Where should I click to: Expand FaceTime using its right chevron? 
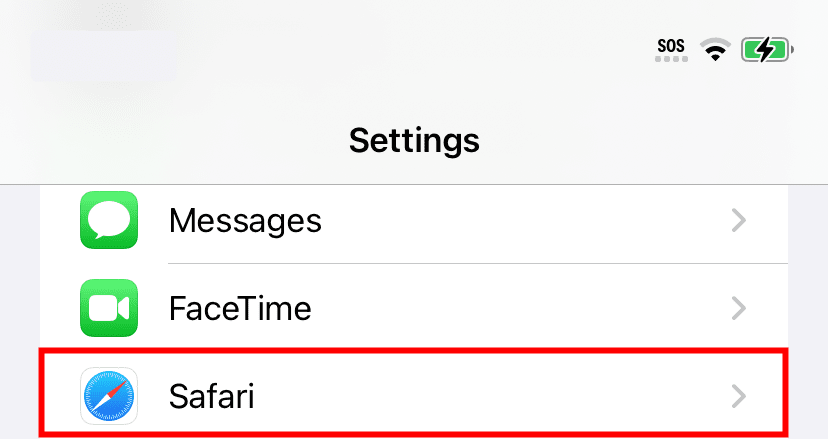click(x=738, y=308)
